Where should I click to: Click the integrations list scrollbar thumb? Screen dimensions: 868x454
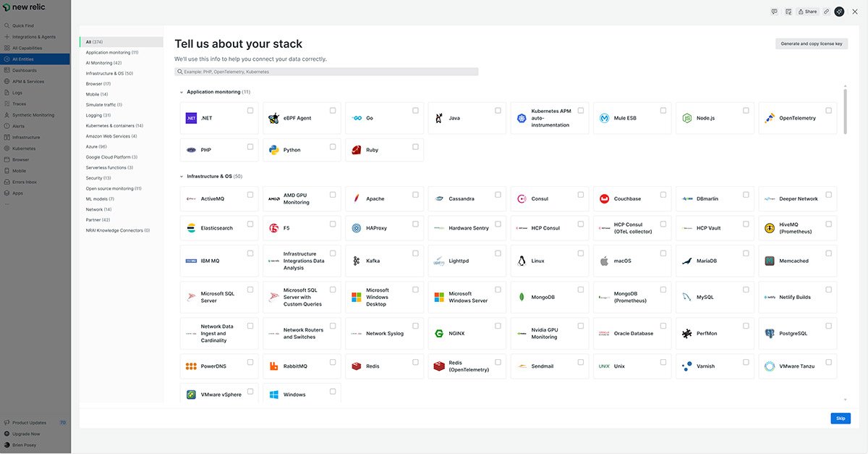845,110
